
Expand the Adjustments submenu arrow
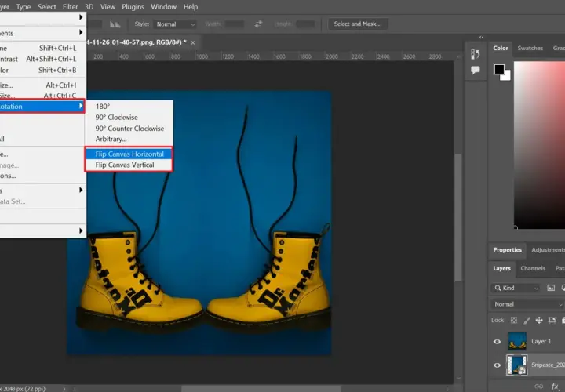coord(81,33)
